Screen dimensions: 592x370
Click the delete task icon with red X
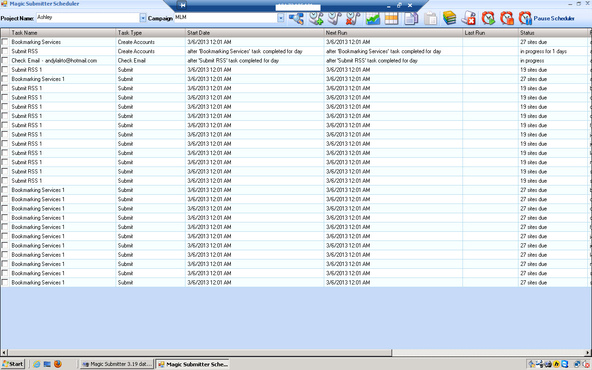click(x=353, y=18)
